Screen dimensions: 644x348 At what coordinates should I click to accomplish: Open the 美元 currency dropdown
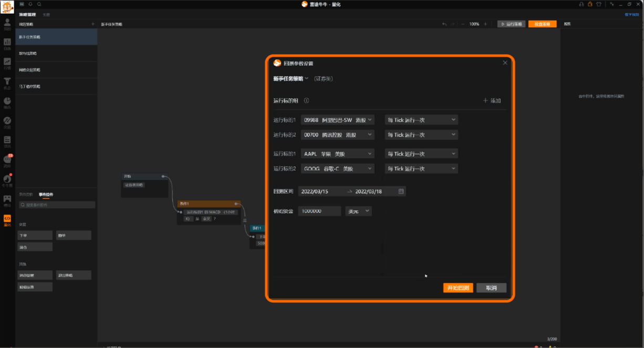pyautogui.click(x=358, y=211)
